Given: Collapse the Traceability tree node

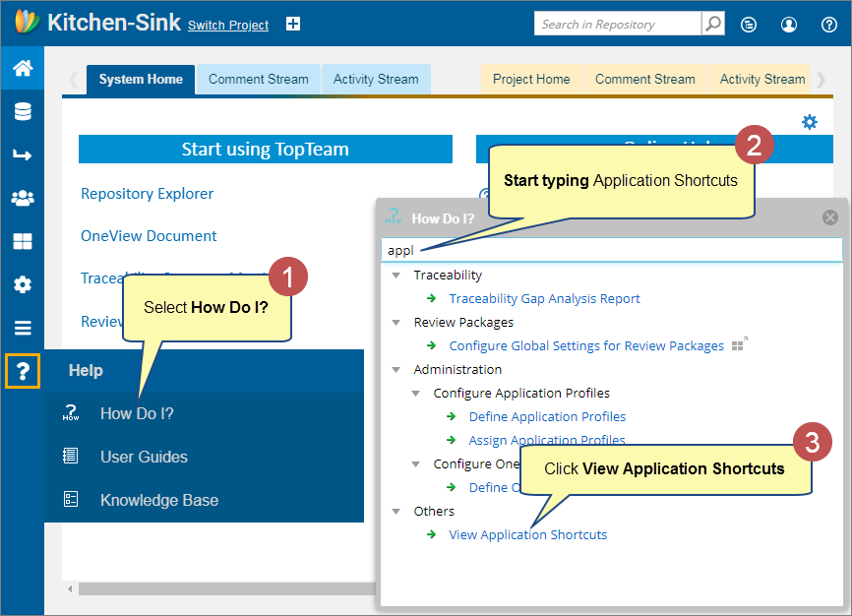Looking at the screenshot, I should 396,276.
